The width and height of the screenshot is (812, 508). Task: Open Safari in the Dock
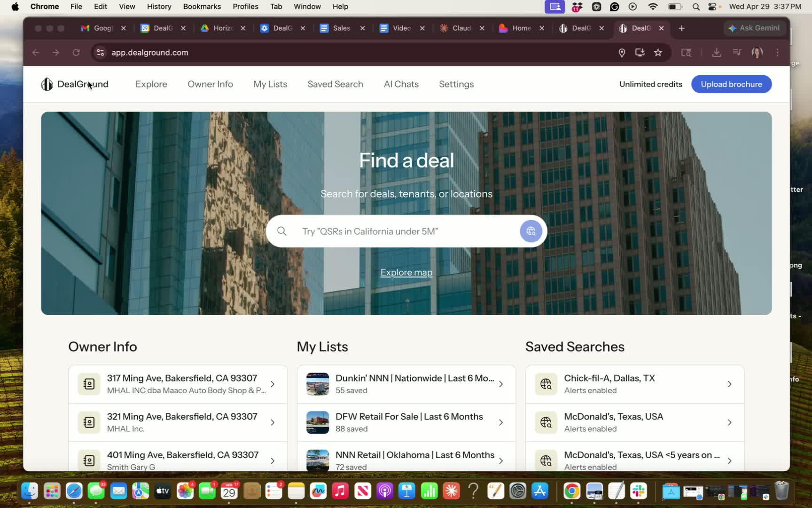(x=74, y=491)
